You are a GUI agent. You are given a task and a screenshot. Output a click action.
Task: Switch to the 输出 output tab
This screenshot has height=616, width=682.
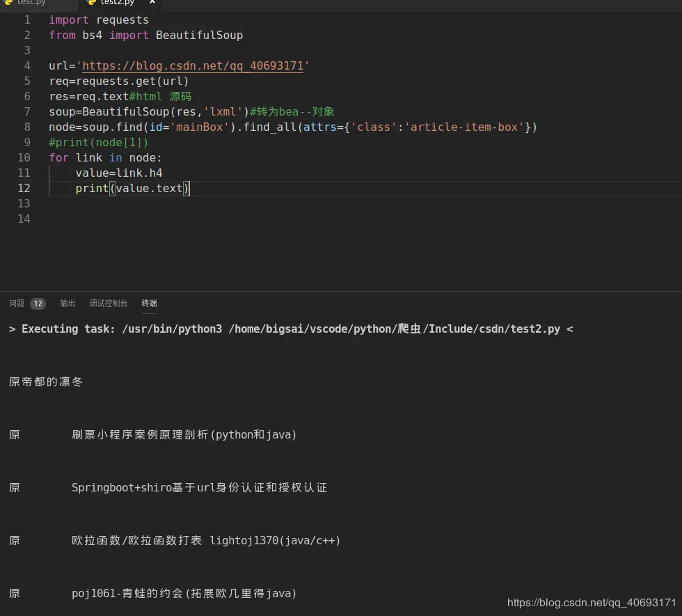[68, 303]
